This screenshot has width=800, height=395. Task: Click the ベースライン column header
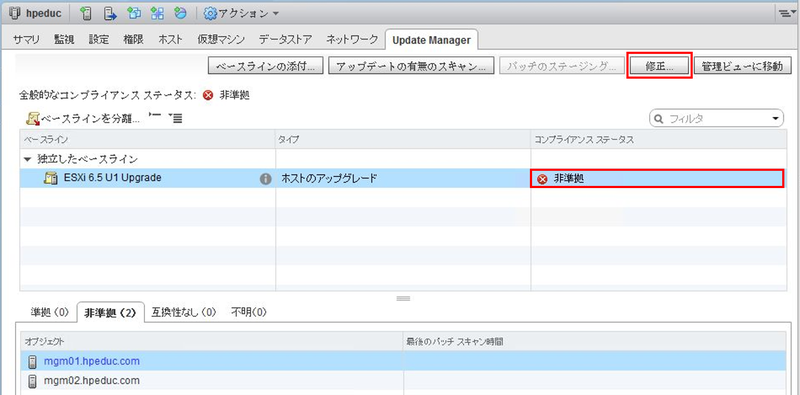(147, 139)
